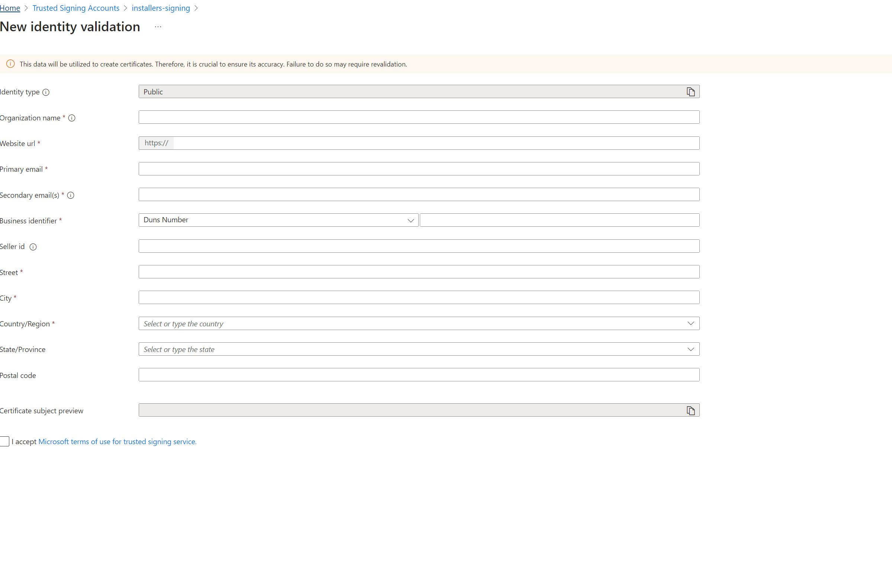Focus the Primary email input field
This screenshot has width=892, height=588.
click(418, 168)
